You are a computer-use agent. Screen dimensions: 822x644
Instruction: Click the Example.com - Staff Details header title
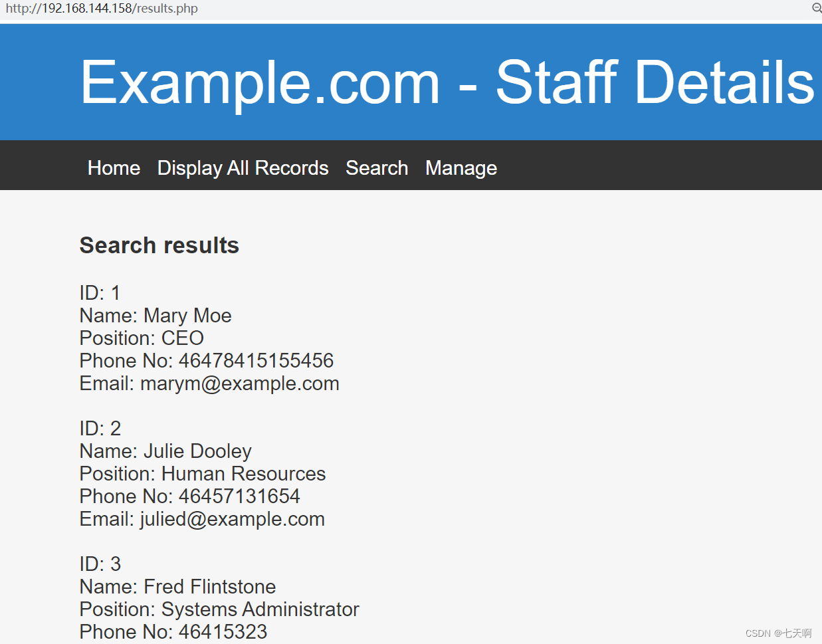tap(447, 82)
